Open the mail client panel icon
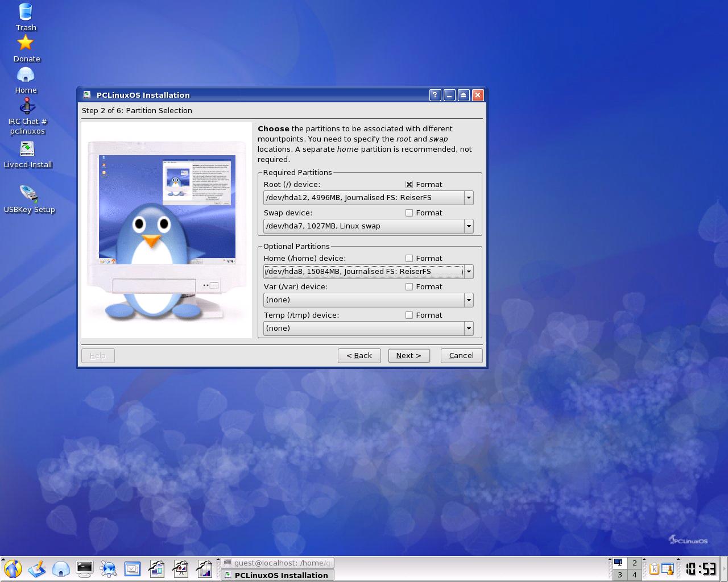728x582 pixels. (x=133, y=568)
